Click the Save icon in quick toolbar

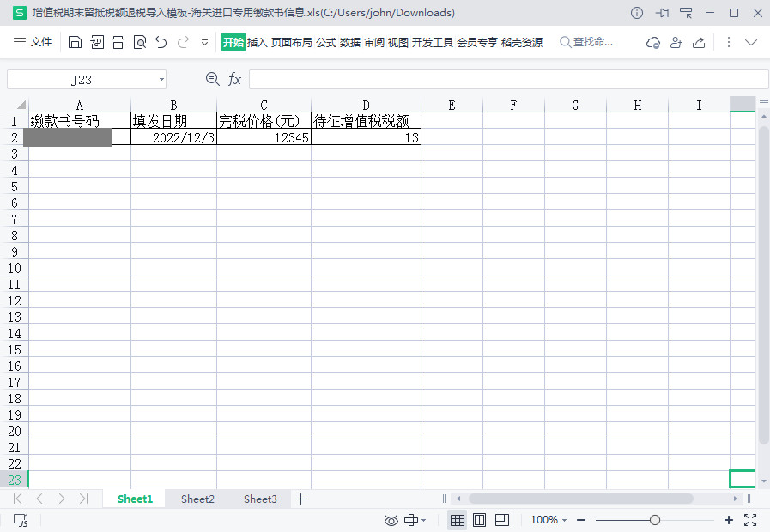point(75,42)
